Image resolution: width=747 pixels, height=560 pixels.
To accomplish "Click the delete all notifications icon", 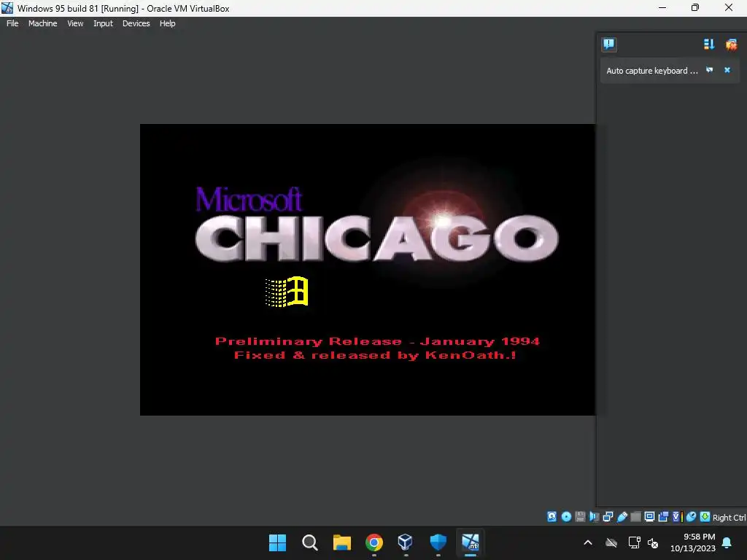I will tap(731, 44).
